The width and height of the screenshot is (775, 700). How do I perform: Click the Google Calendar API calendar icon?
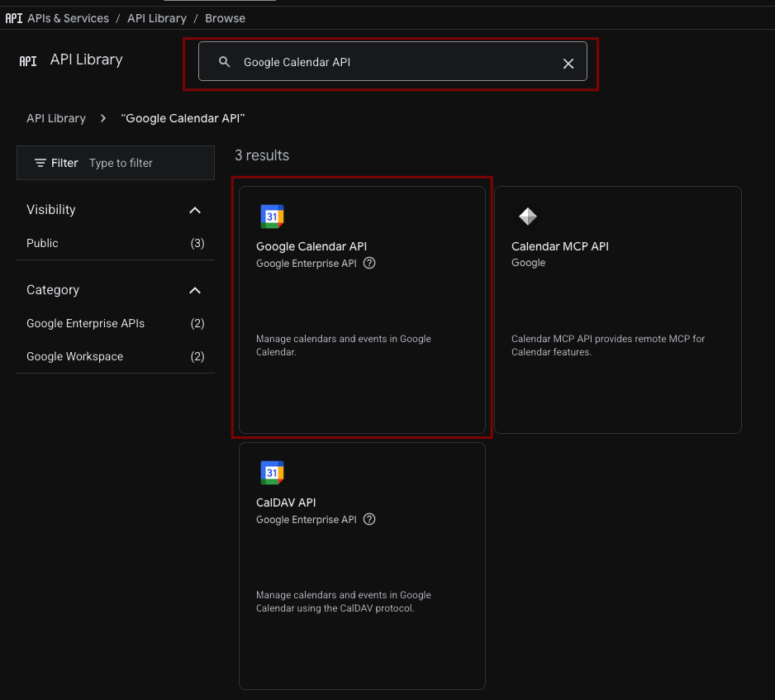pyautogui.click(x=272, y=216)
